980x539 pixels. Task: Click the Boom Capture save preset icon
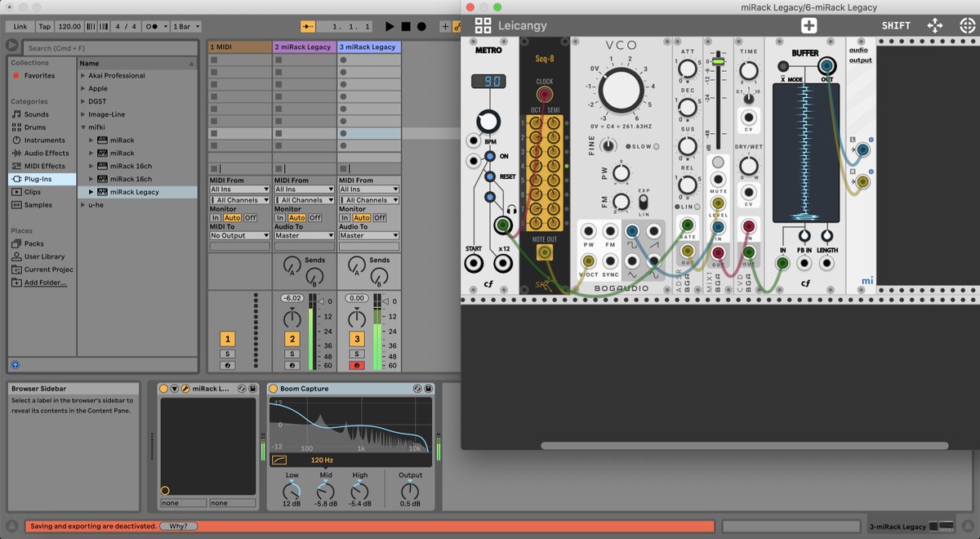tap(428, 389)
